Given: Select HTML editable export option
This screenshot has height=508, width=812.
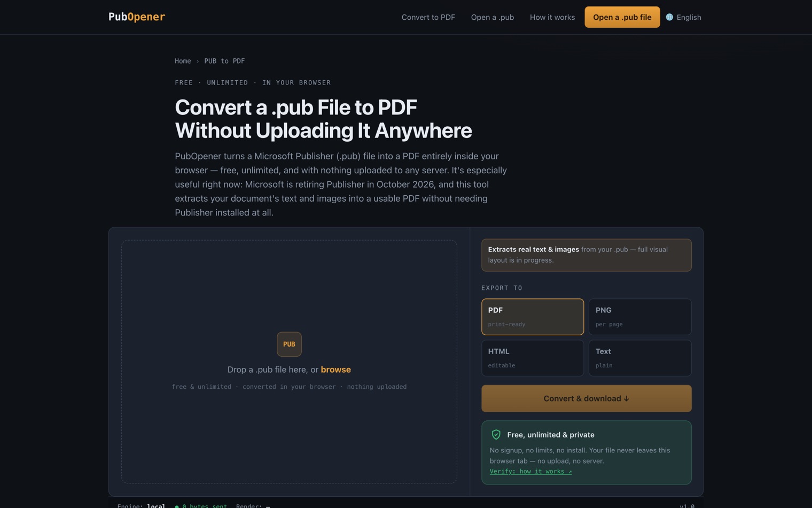Looking at the screenshot, I should [533, 358].
